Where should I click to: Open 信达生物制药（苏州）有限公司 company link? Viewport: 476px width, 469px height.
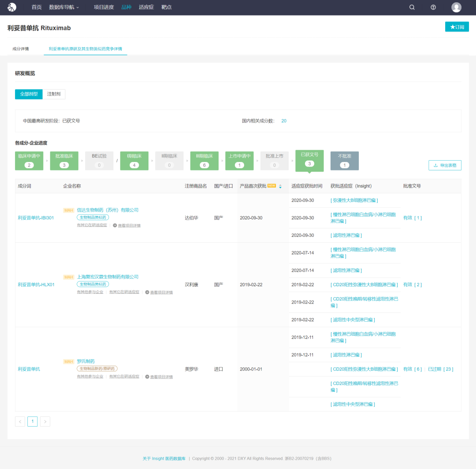pos(108,210)
